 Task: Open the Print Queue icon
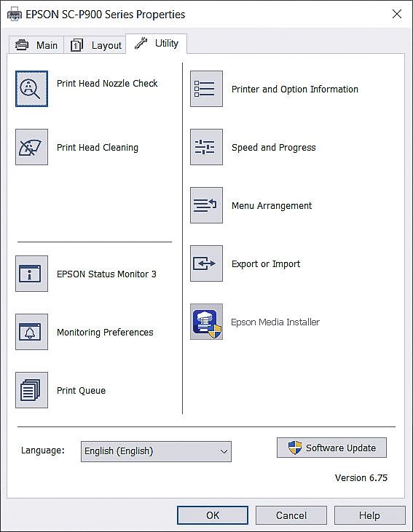(31, 390)
